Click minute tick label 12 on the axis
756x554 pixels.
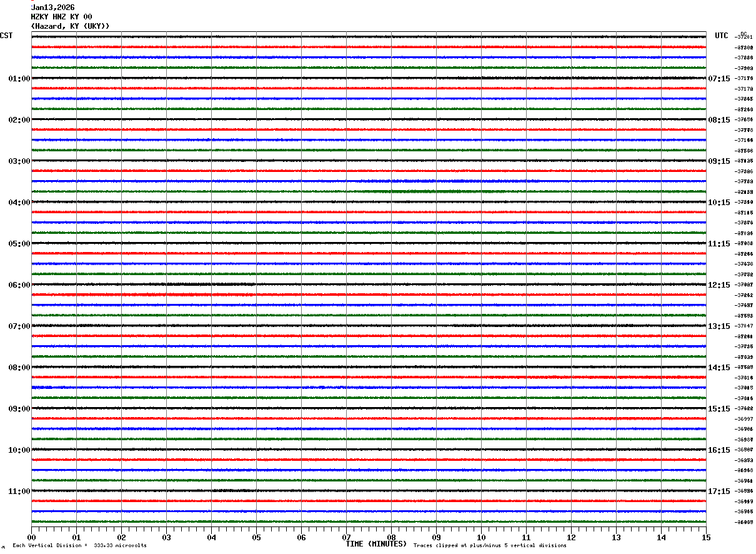[571, 538]
